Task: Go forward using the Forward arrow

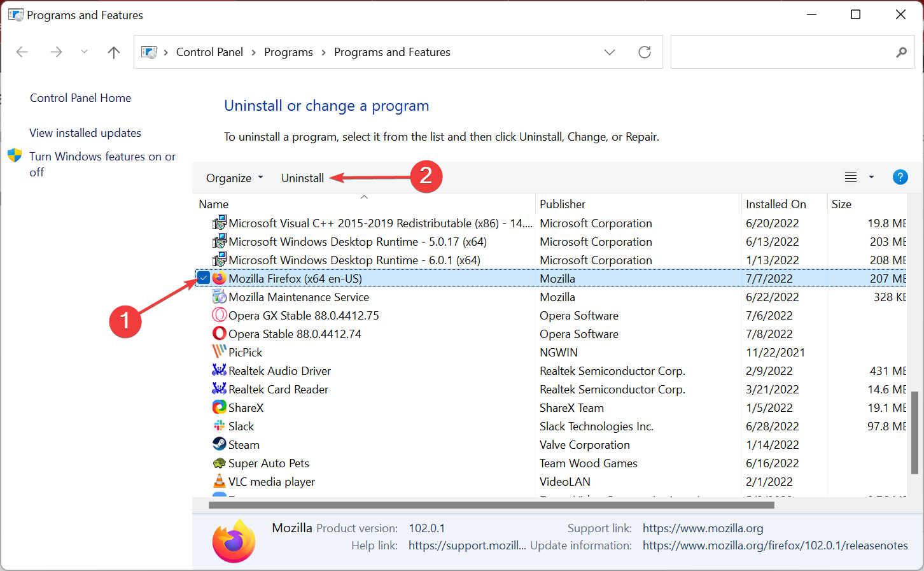Action: click(x=56, y=52)
